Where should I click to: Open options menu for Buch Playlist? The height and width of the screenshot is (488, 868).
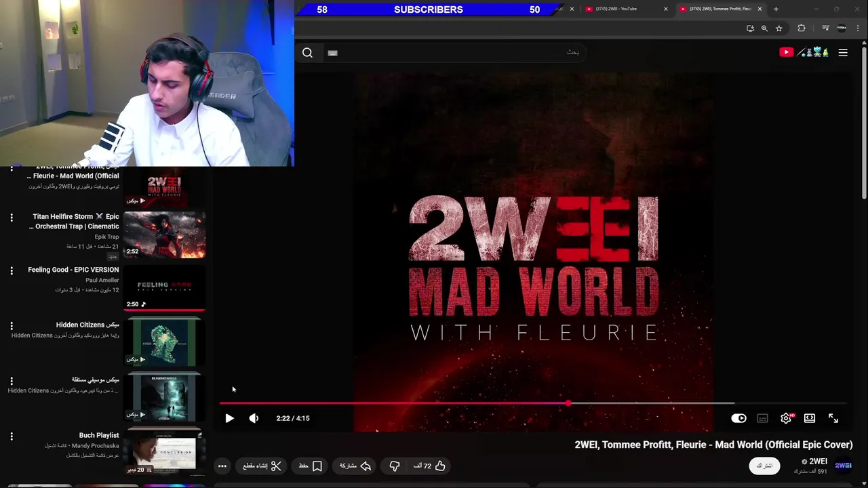click(x=11, y=436)
